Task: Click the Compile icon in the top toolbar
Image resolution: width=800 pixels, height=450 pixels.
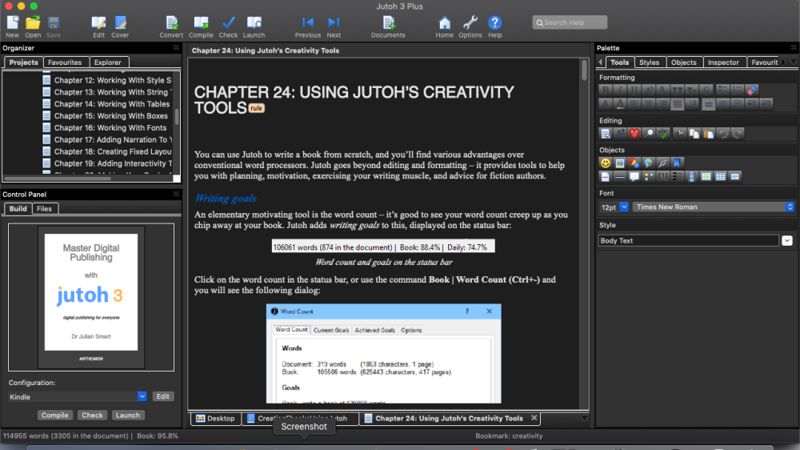Action: pyautogui.click(x=201, y=27)
